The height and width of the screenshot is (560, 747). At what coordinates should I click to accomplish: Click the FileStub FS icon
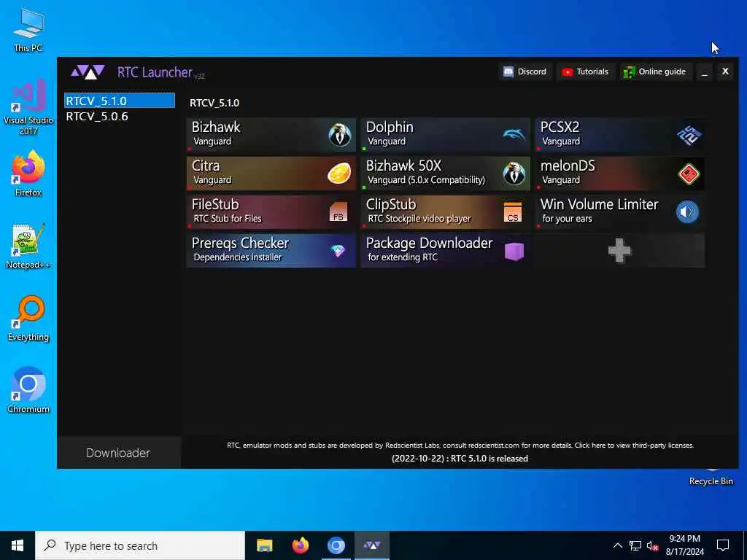[x=338, y=212]
